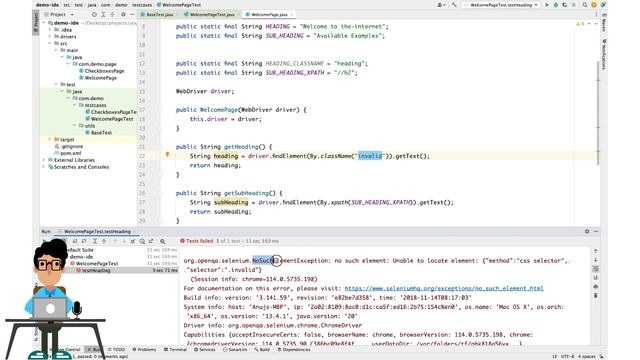Expand the .idea folder

tap(50, 30)
